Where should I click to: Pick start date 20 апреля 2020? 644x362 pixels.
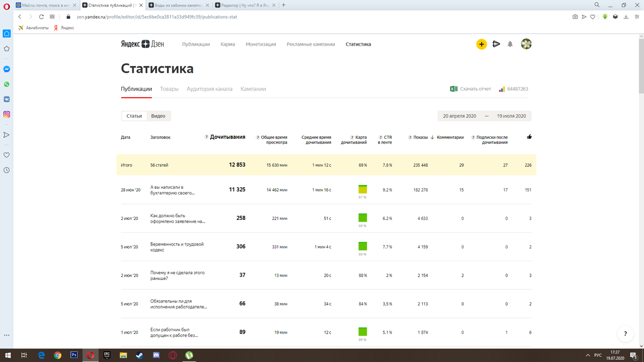[x=459, y=116]
